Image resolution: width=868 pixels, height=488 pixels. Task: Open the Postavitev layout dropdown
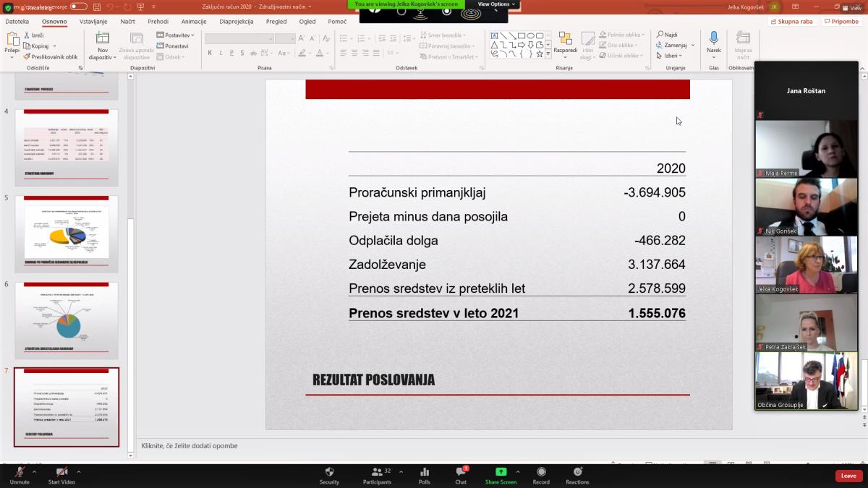coord(176,35)
